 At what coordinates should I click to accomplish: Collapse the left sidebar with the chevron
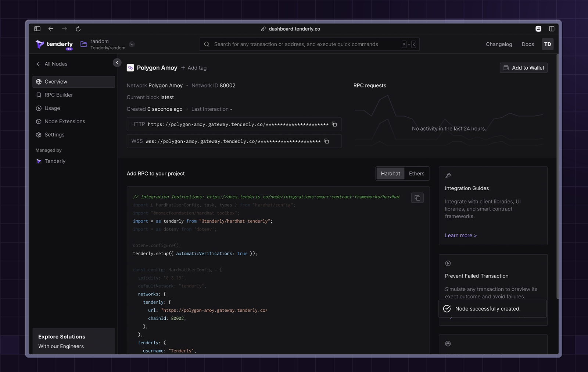click(117, 63)
